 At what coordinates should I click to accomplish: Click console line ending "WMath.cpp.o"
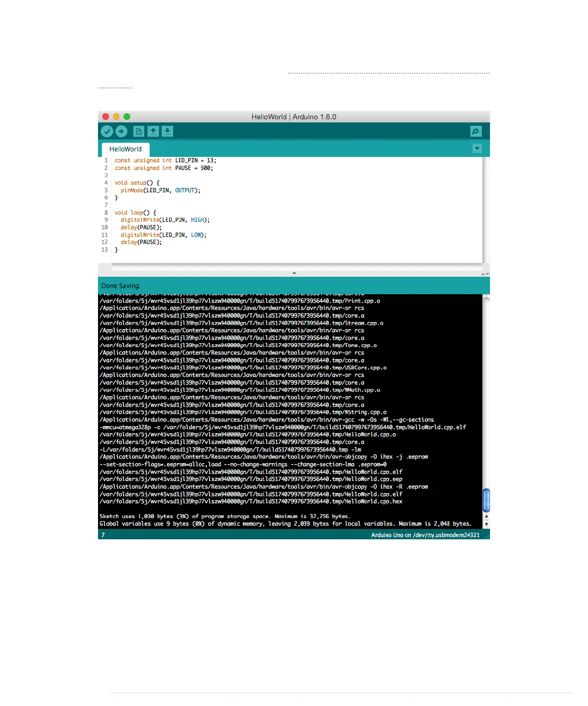click(x=240, y=391)
